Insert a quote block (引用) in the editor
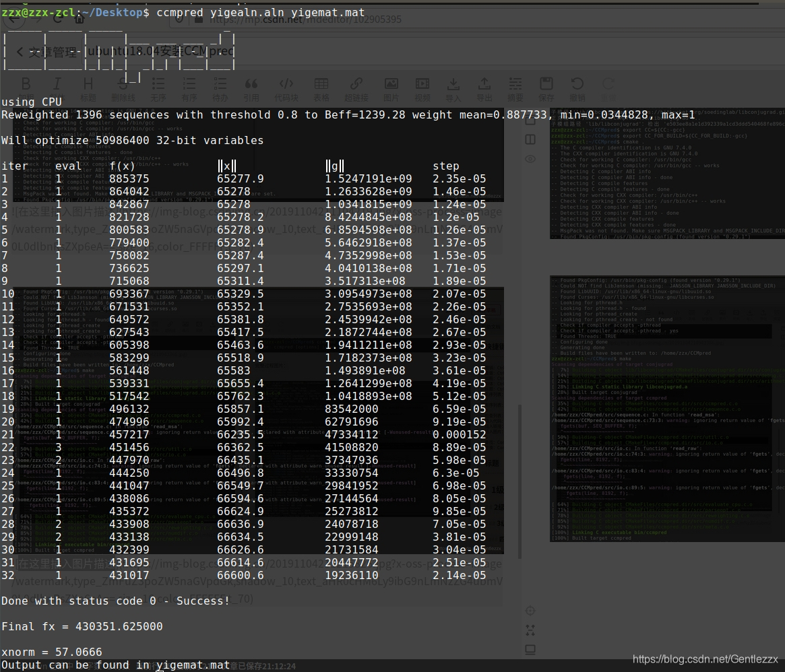 [x=251, y=89]
